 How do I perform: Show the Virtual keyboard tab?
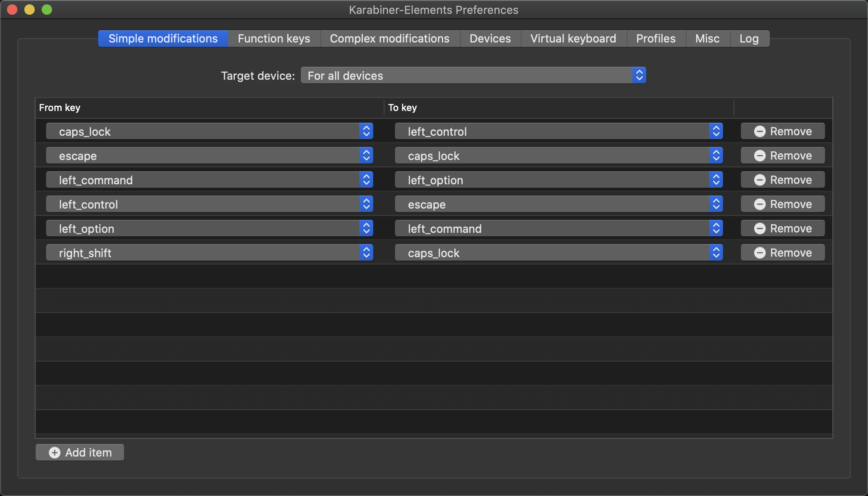pyautogui.click(x=573, y=39)
